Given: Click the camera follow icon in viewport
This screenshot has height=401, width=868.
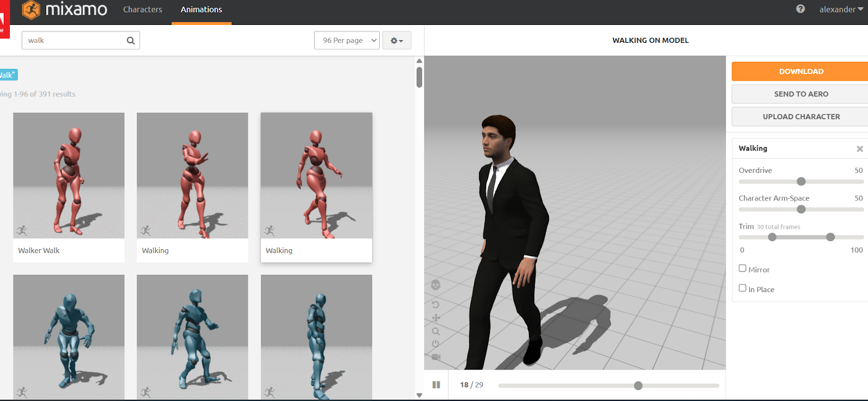Looking at the screenshot, I should pyautogui.click(x=436, y=357).
